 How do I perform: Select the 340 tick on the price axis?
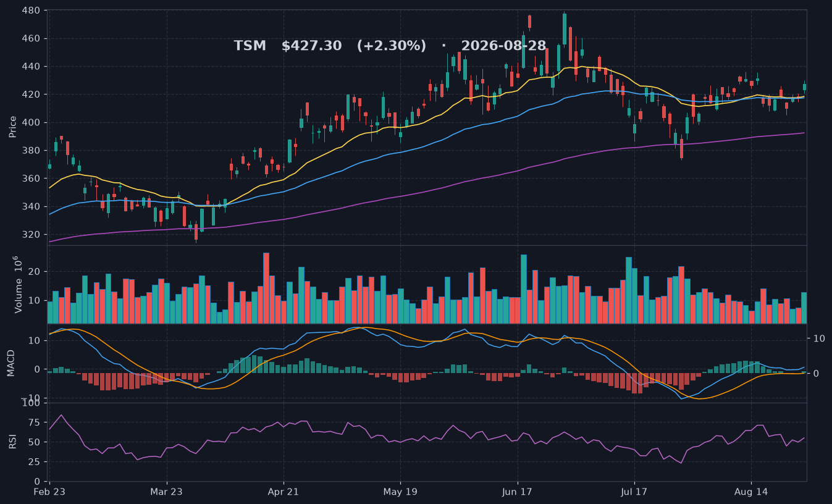[x=31, y=206]
